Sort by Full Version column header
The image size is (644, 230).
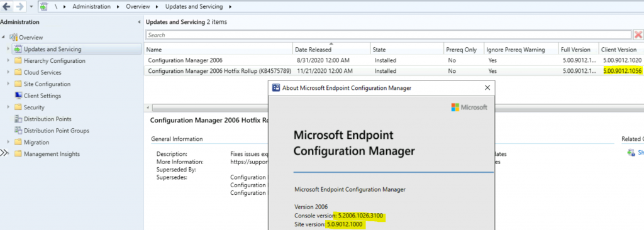[579, 50]
